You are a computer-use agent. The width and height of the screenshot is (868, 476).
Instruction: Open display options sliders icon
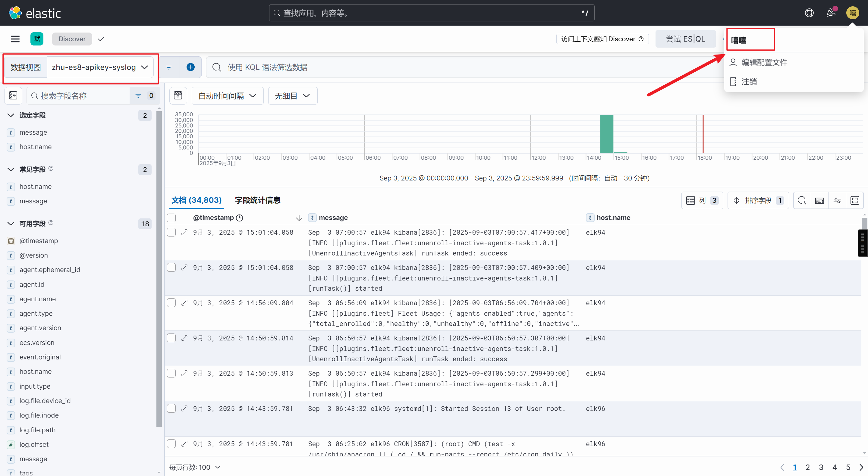[x=837, y=200]
